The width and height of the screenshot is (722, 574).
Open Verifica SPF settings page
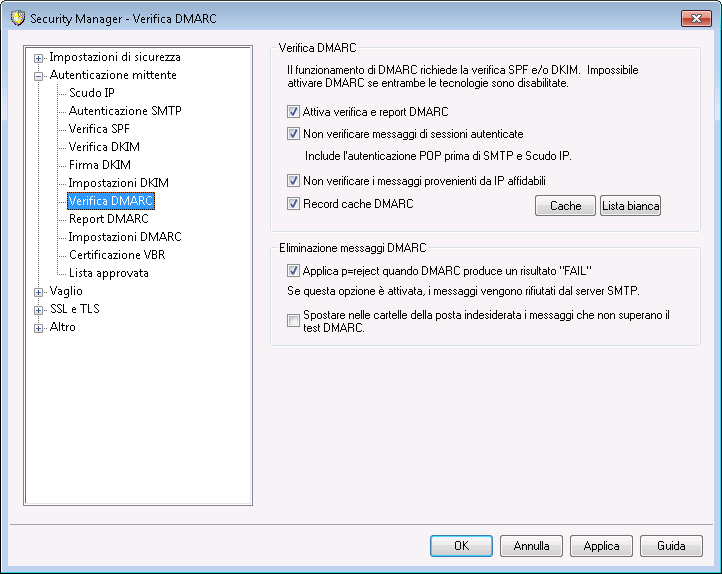pos(99,128)
